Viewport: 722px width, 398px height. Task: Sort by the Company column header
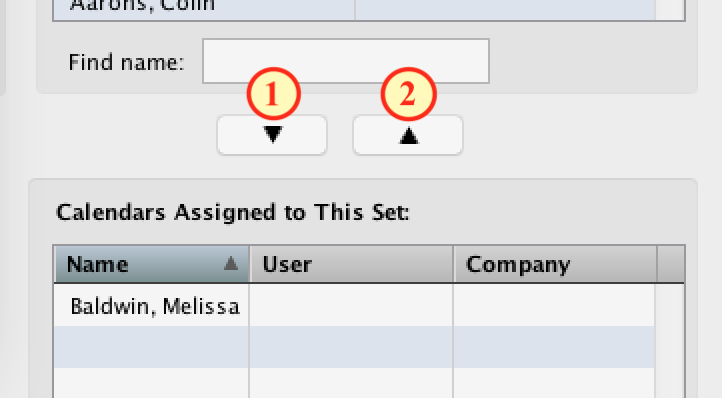(x=555, y=264)
